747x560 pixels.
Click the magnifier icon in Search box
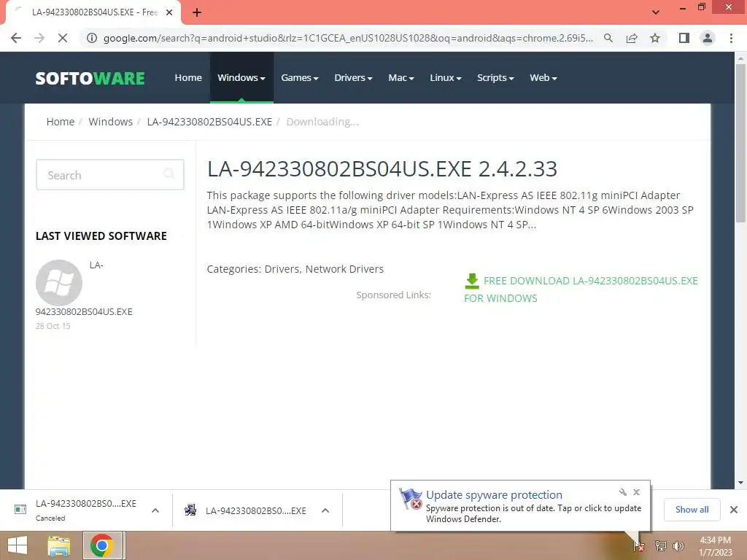[169, 174]
